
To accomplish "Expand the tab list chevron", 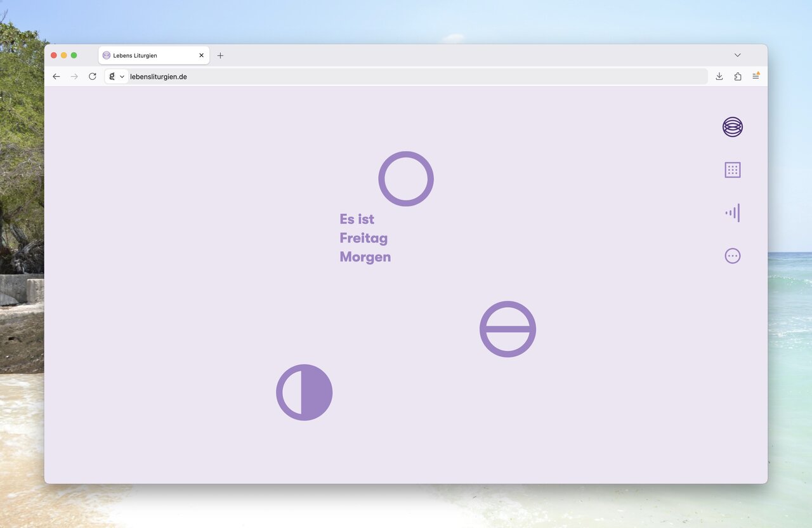I will 737,55.
